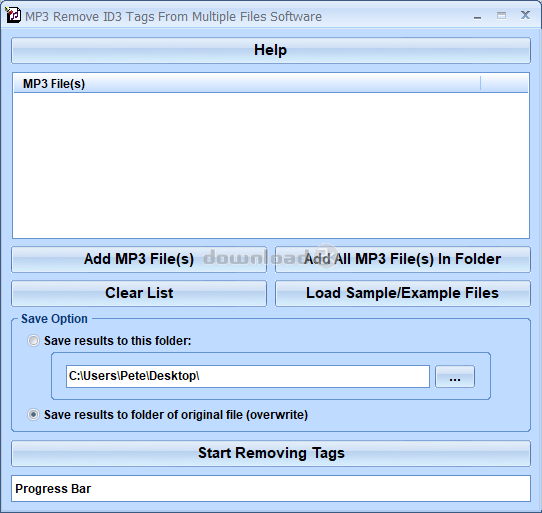Image resolution: width=542 pixels, height=513 pixels.
Task: Click Add All MP3 File(s) In Folder
Action: pos(403,259)
